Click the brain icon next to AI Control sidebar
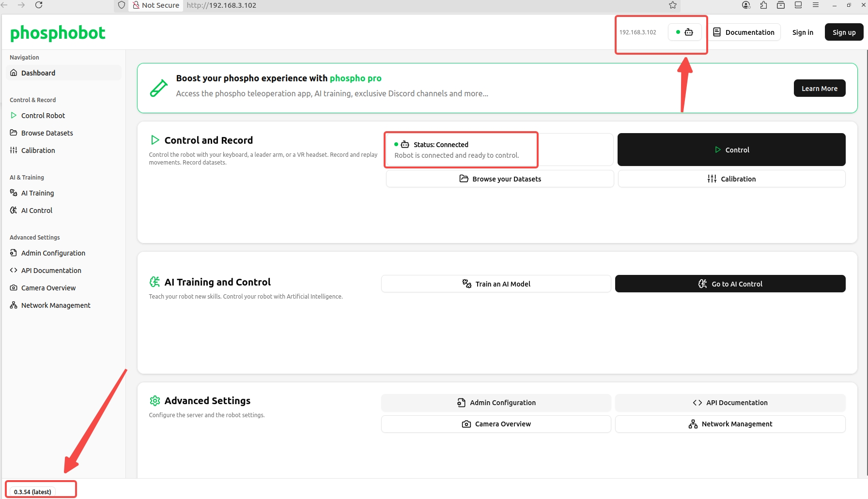Screen dimensions: 868x499 [x=14, y=210]
